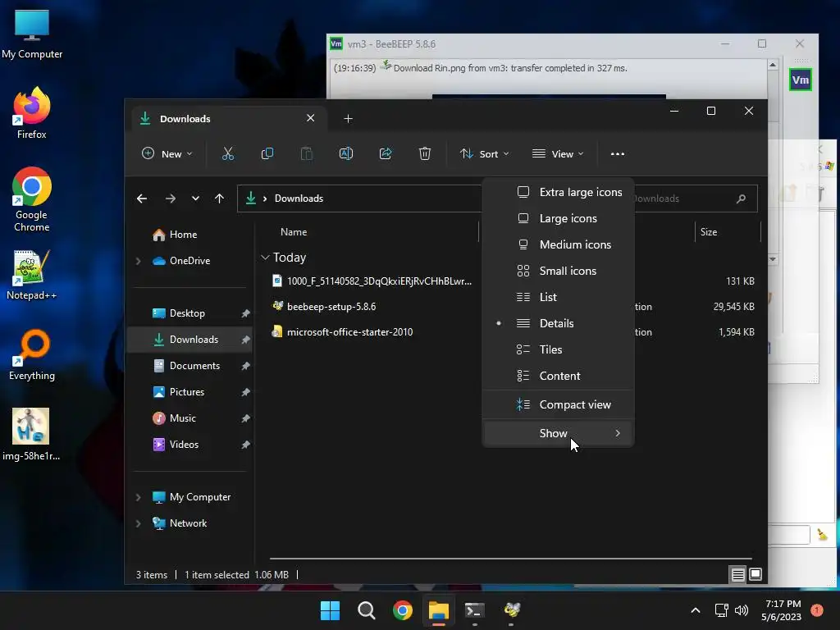Expand OneDrive in navigation pane
The image size is (840, 630).
pyautogui.click(x=138, y=261)
